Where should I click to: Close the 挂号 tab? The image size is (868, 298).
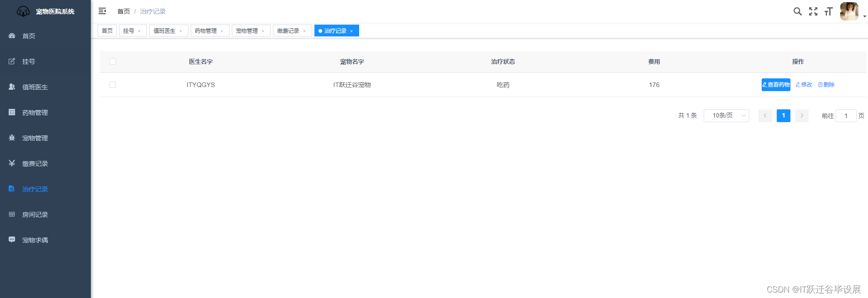pos(139,31)
